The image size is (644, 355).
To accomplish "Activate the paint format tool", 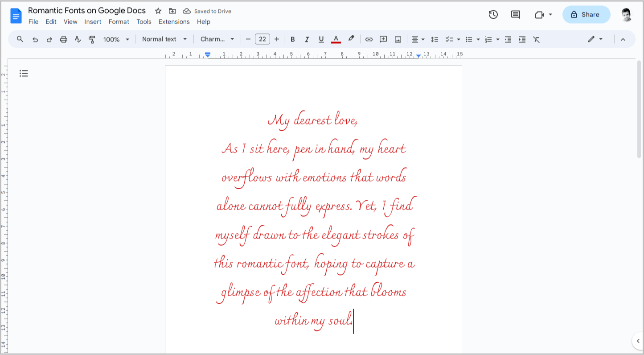I will point(92,39).
